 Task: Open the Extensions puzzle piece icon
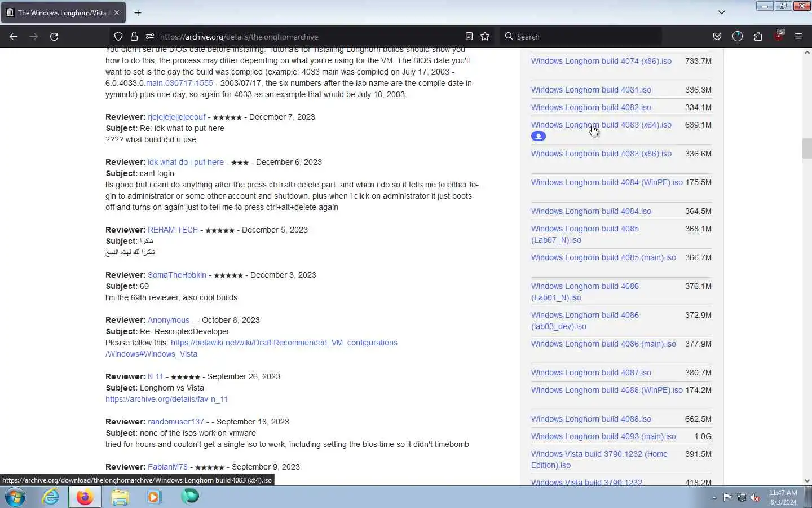tap(758, 37)
